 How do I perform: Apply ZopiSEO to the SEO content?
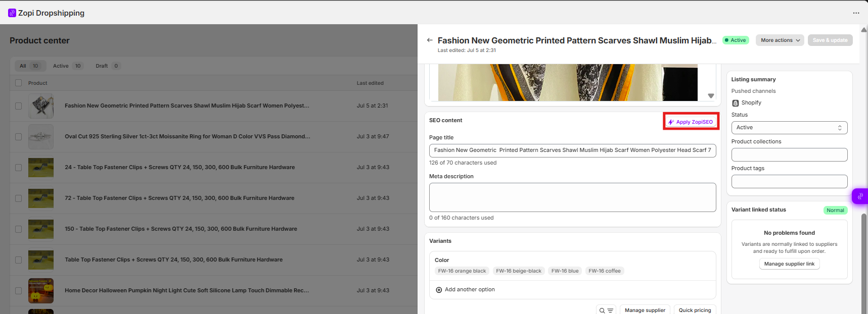point(691,122)
